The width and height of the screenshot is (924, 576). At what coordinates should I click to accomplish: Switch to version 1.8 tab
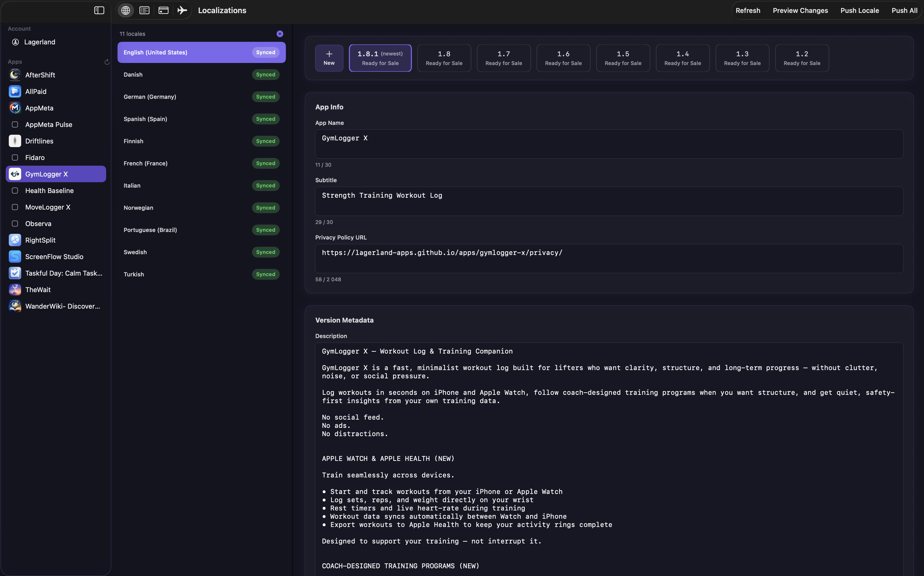point(444,58)
